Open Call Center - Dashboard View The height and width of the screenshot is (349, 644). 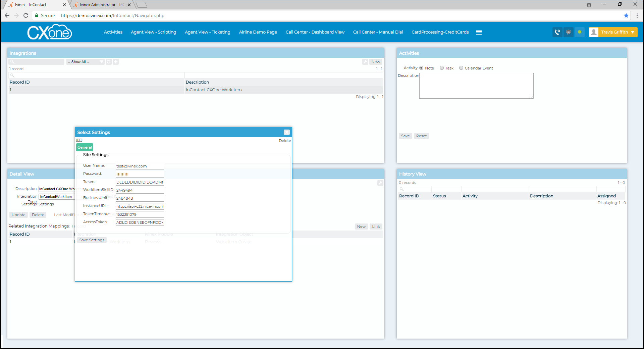point(315,32)
